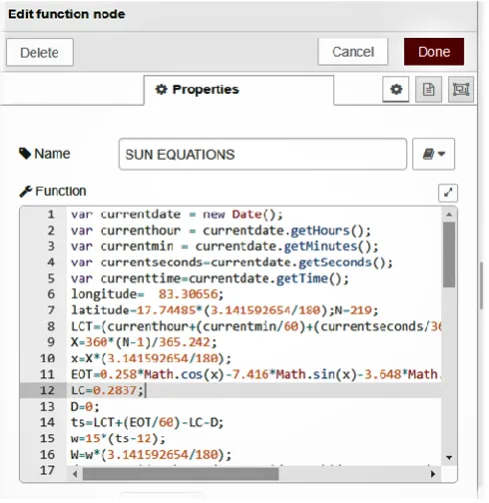Image resolution: width=489 pixels, height=503 pixels.
Task: Click line 1 'var currentdate = new Date();'
Action: 177,214
